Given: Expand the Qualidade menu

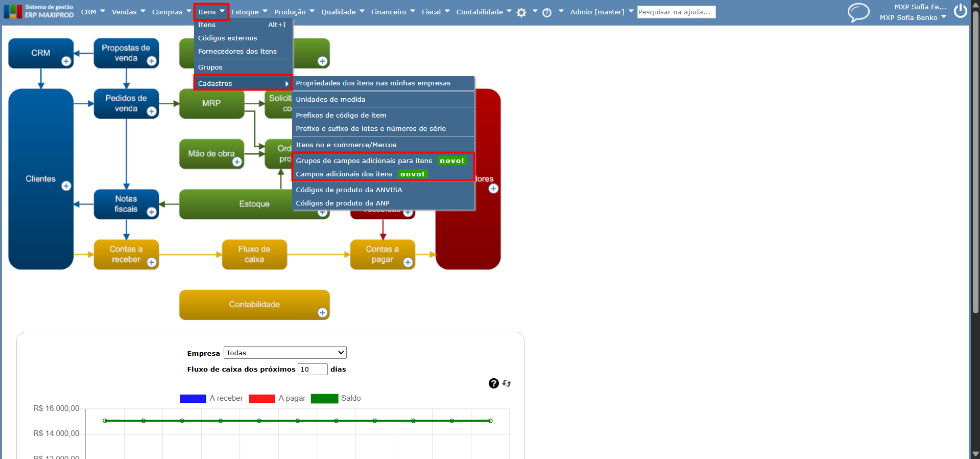Looking at the screenshot, I should coord(343,12).
